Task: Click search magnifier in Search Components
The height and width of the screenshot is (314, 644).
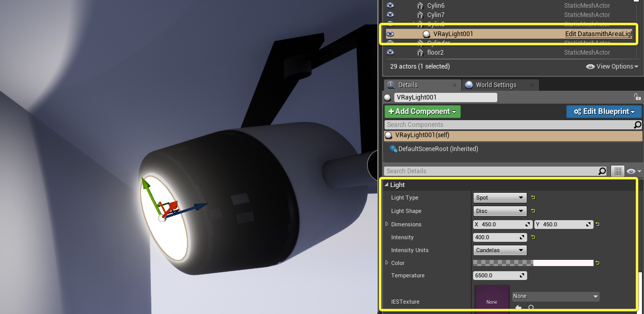Action: 638,125
